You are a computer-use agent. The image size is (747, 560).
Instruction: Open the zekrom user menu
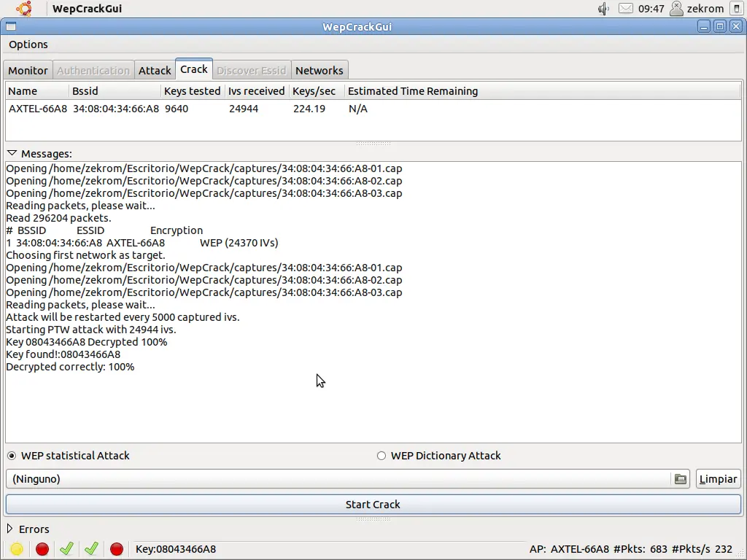coord(697,9)
